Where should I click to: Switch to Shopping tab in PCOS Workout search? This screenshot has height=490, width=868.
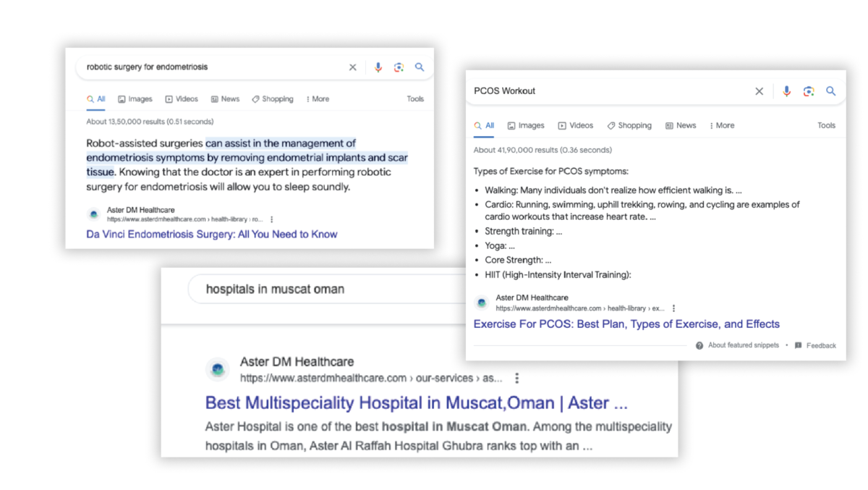click(629, 125)
